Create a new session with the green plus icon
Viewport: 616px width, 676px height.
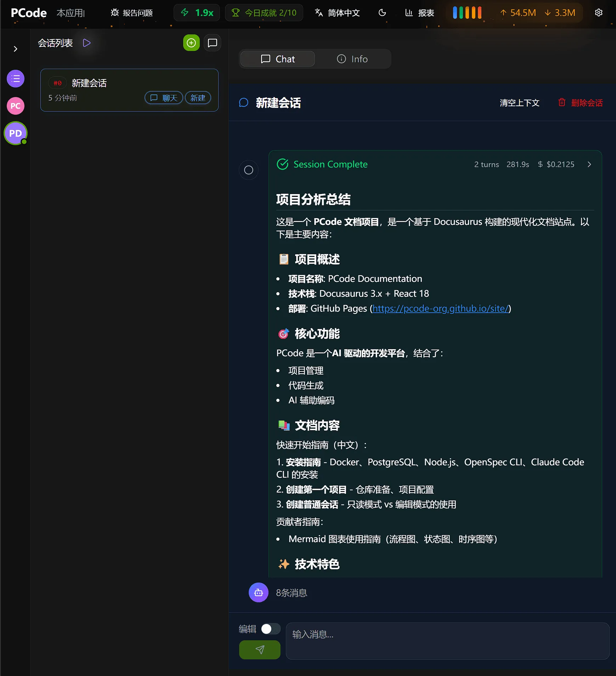click(x=191, y=42)
